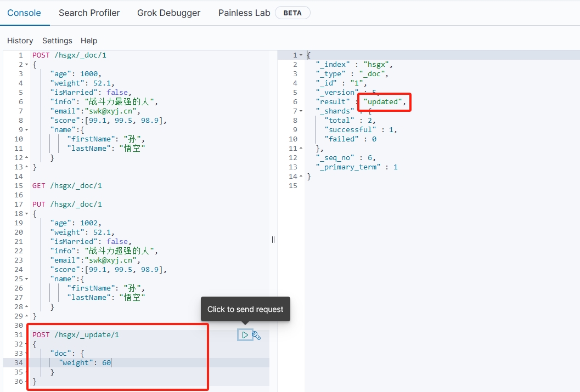Click the "doc": { line
This screenshot has height=392, width=580.
click(67, 353)
